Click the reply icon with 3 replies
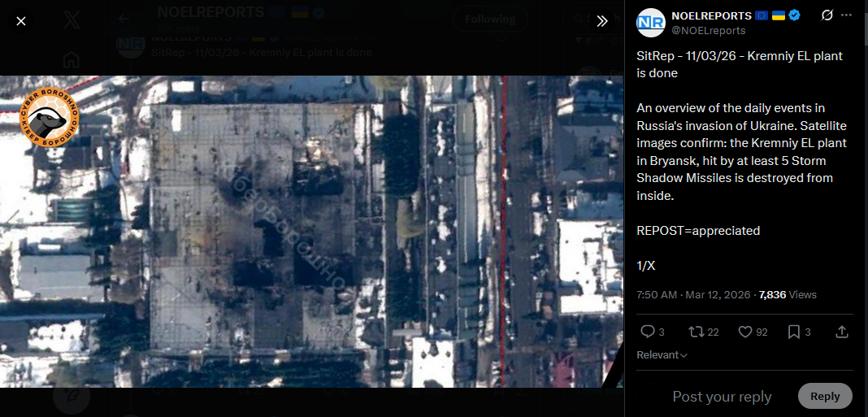This screenshot has height=417, width=868. pos(652,332)
